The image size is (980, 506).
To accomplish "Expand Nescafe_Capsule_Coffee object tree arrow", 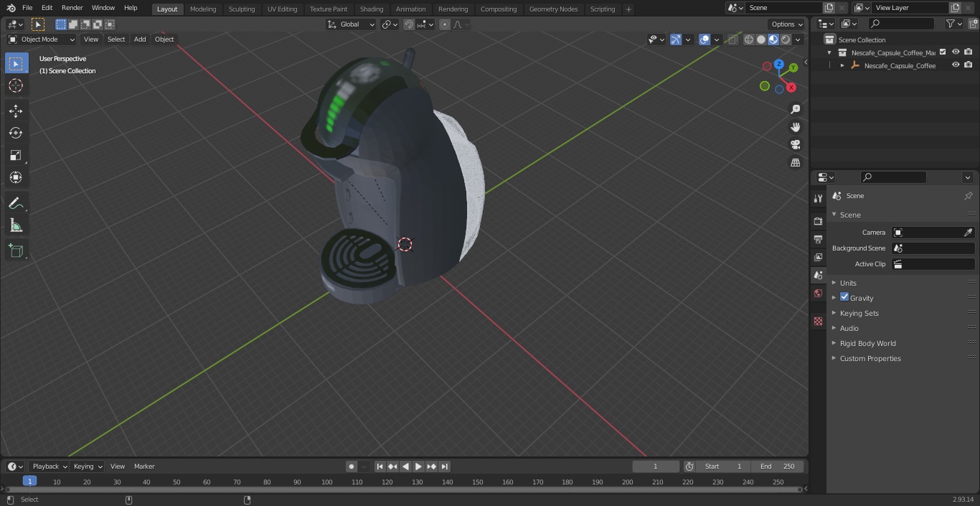I will click(x=842, y=65).
